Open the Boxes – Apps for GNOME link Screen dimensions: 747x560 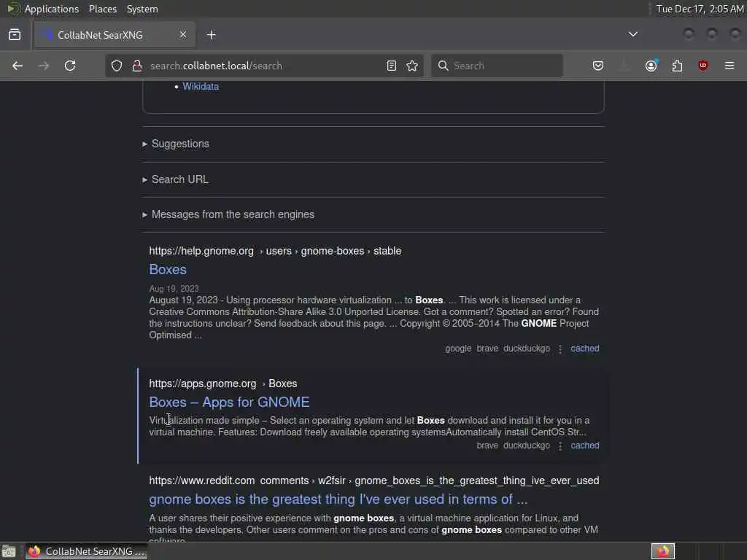(x=229, y=402)
